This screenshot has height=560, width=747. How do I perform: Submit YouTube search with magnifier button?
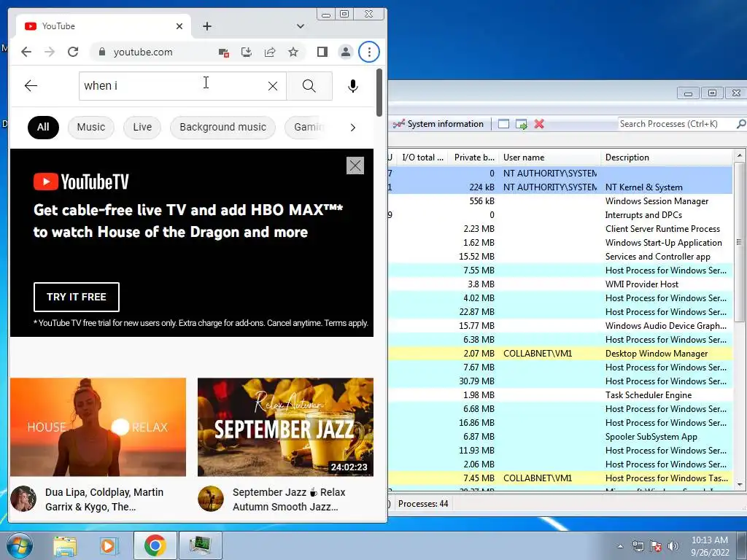[x=309, y=86]
